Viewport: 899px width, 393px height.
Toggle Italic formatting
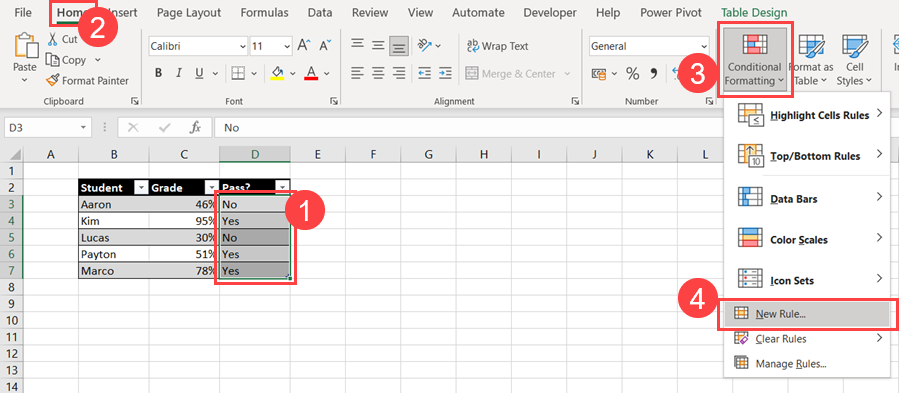(178, 73)
